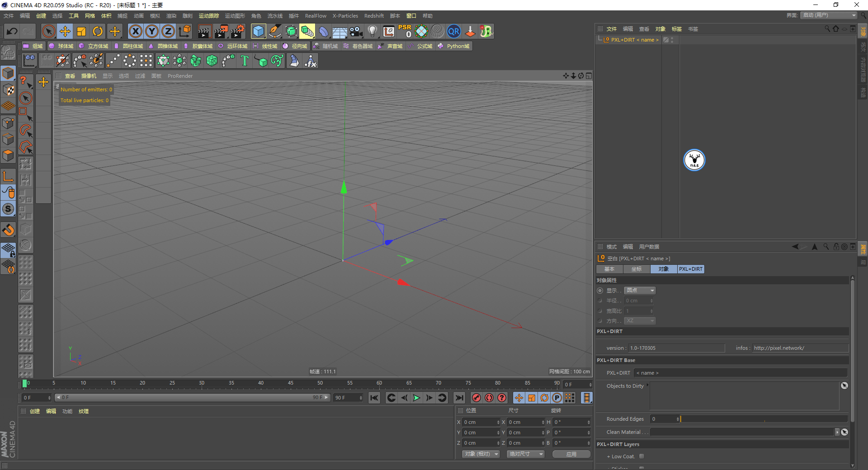
Task: Expand the Clean Material field arrow
Action: point(837,432)
